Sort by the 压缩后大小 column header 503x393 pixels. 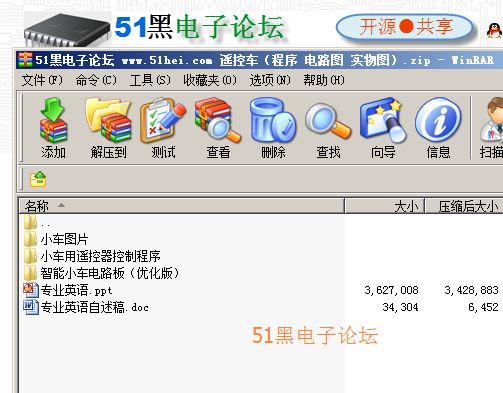[464, 206]
